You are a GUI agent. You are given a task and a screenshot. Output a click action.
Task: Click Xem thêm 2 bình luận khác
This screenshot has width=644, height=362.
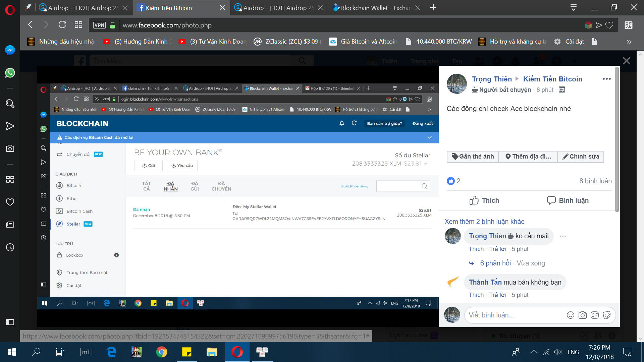click(484, 222)
